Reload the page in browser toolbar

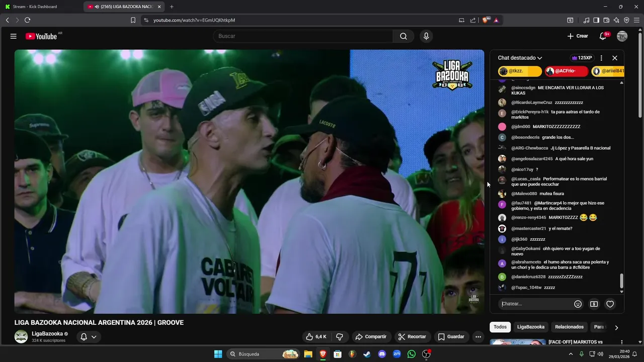(x=27, y=20)
